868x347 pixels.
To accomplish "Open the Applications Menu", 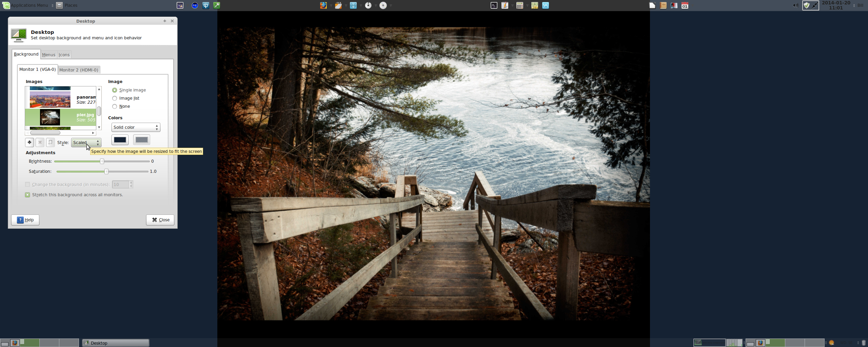I will [25, 5].
